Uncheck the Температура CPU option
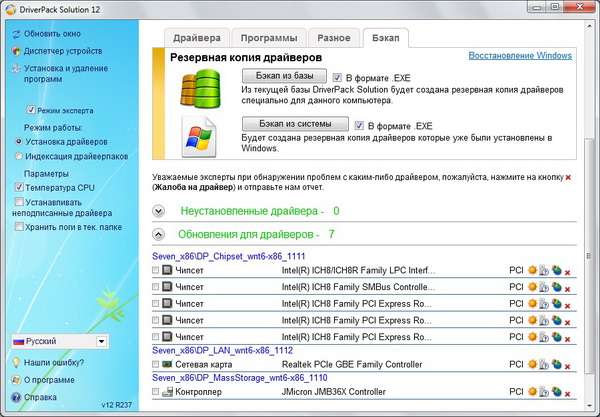 20,187
